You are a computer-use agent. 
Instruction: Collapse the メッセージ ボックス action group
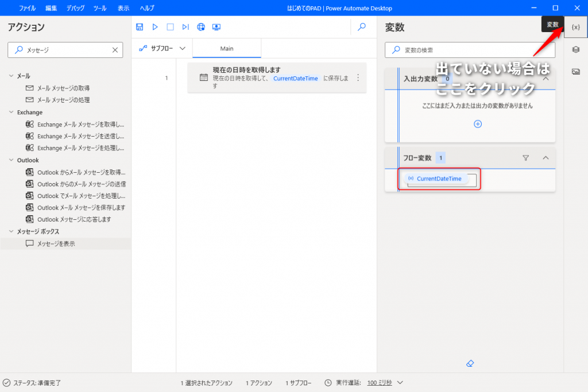[x=11, y=231]
